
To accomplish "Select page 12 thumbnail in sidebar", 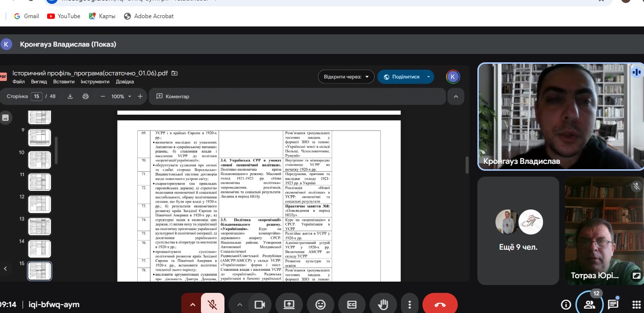I will pyautogui.click(x=40, y=204).
